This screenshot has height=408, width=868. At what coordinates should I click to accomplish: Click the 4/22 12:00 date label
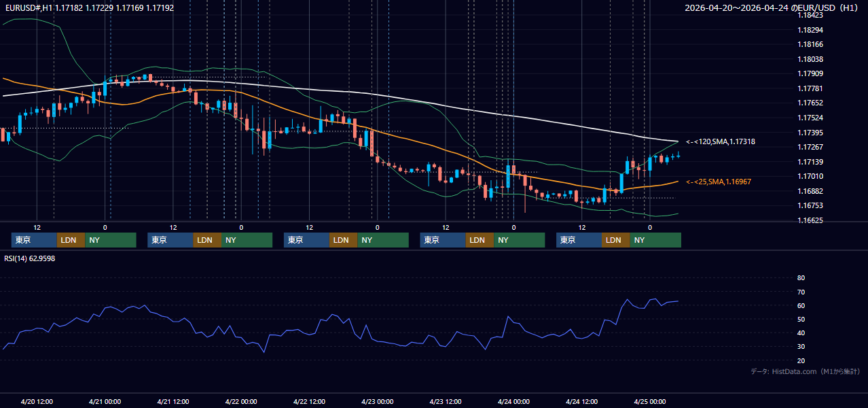tap(310, 401)
